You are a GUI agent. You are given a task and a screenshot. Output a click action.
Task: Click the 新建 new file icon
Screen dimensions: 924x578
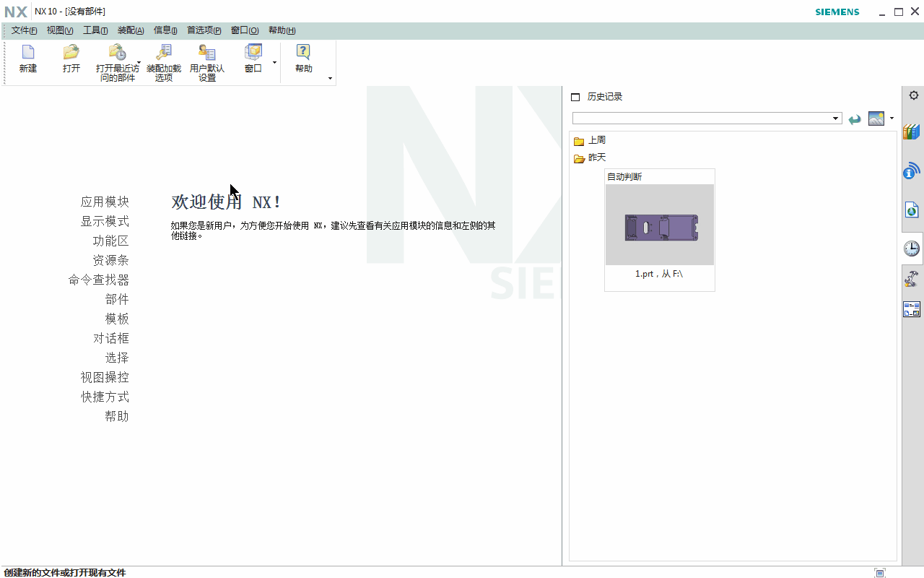point(28,59)
